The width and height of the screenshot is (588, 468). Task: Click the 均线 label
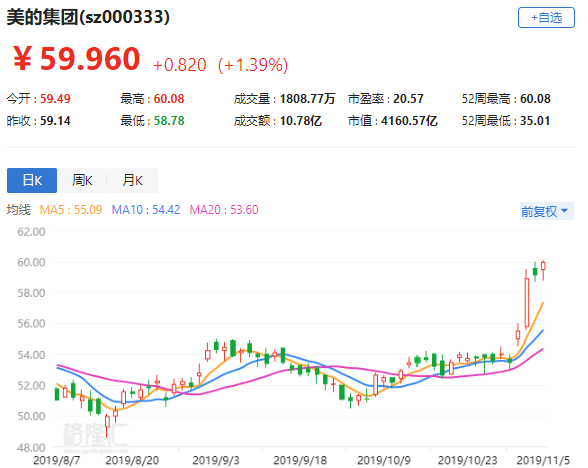point(18,209)
